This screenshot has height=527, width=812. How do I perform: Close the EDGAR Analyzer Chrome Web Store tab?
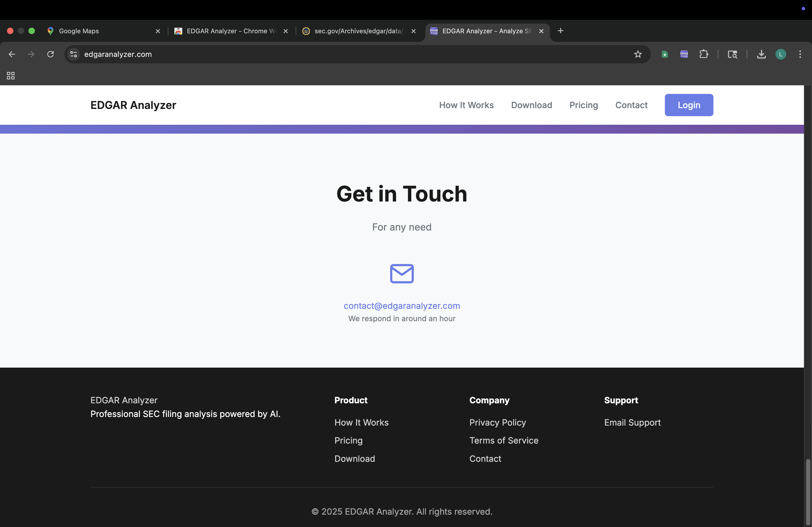285,31
